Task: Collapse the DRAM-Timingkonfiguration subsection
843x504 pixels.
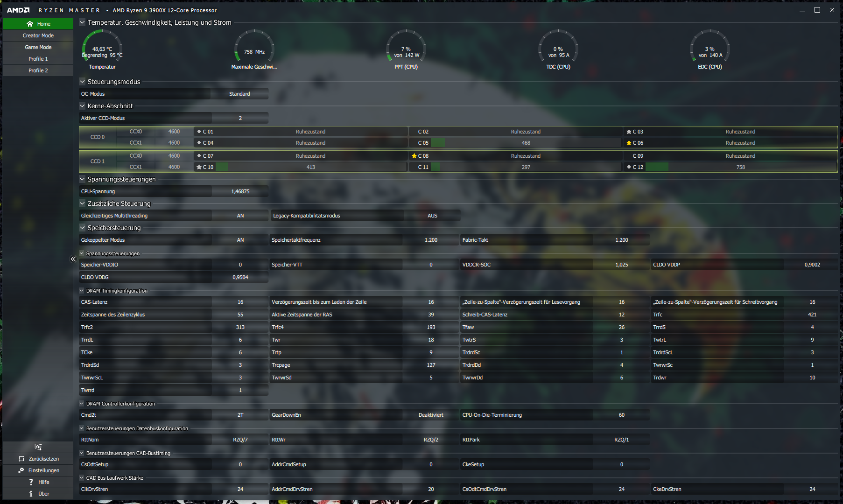Action: tap(82, 290)
